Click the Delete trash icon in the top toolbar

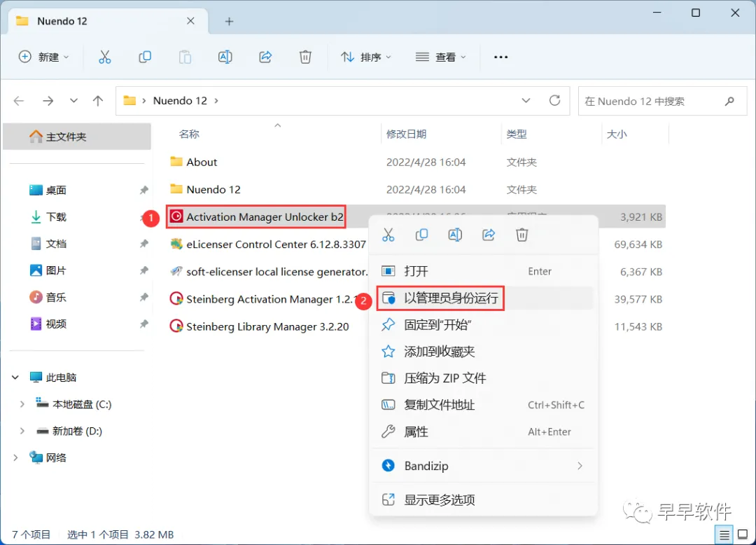point(305,57)
